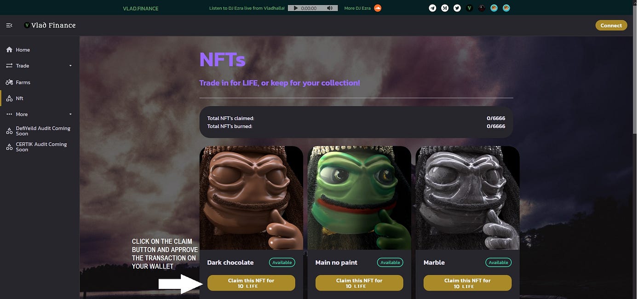Image resolution: width=644 pixels, height=299 pixels.
Task: Play the DJ Ezra audio stream
Action: pos(295,8)
